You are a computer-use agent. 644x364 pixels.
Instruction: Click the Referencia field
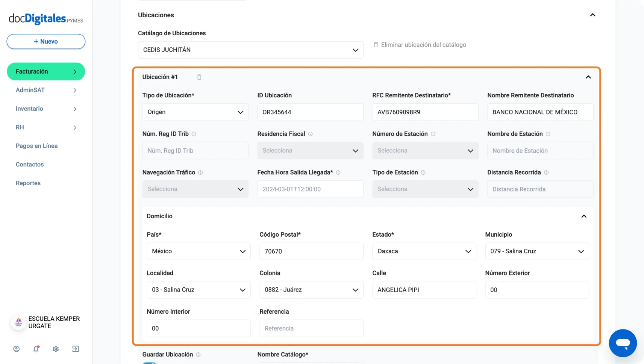(x=312, y=329)
